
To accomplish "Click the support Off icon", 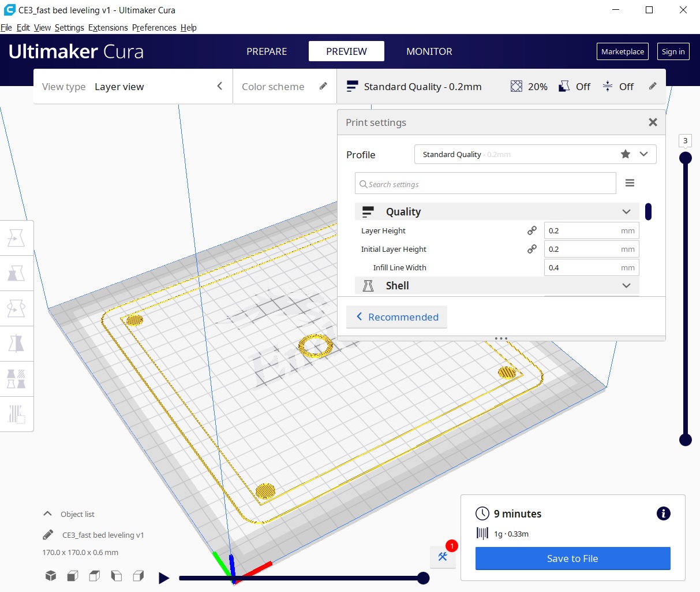I will tap(564, 87).
